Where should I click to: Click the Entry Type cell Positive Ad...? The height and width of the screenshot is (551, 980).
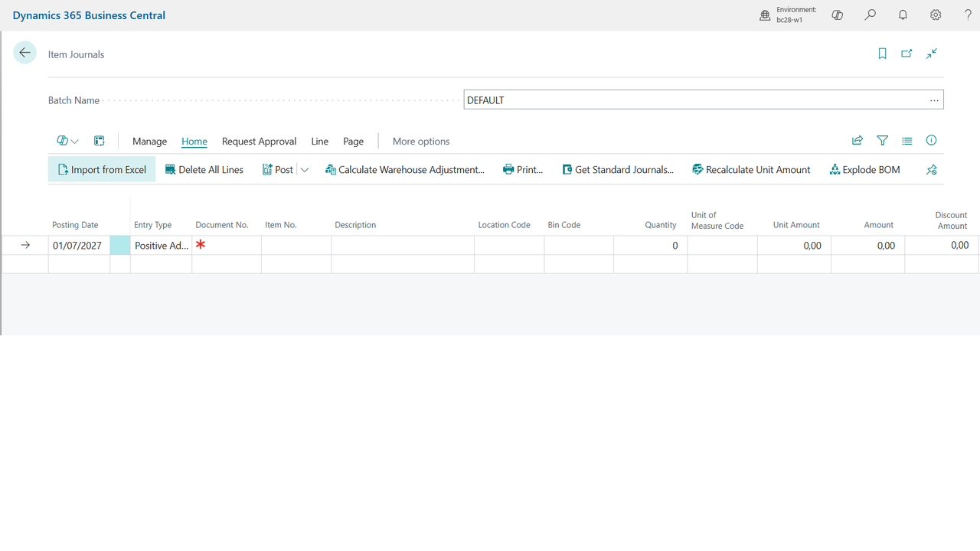[x=161, y=246]
